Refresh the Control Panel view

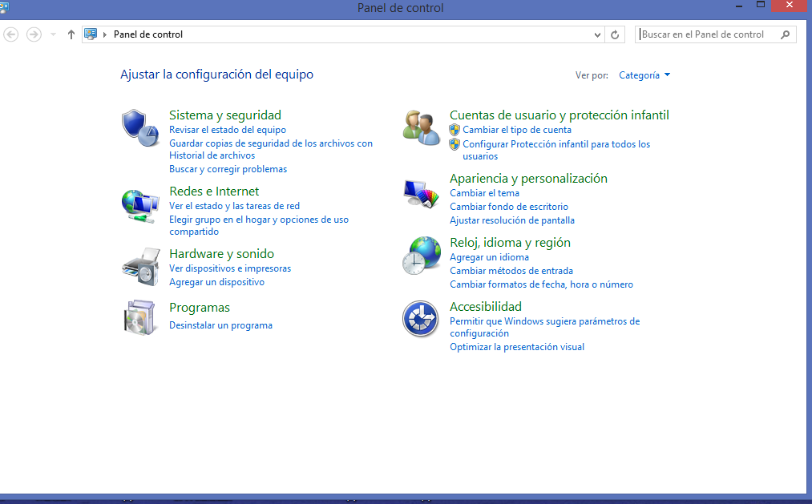(x=615, y=34)
